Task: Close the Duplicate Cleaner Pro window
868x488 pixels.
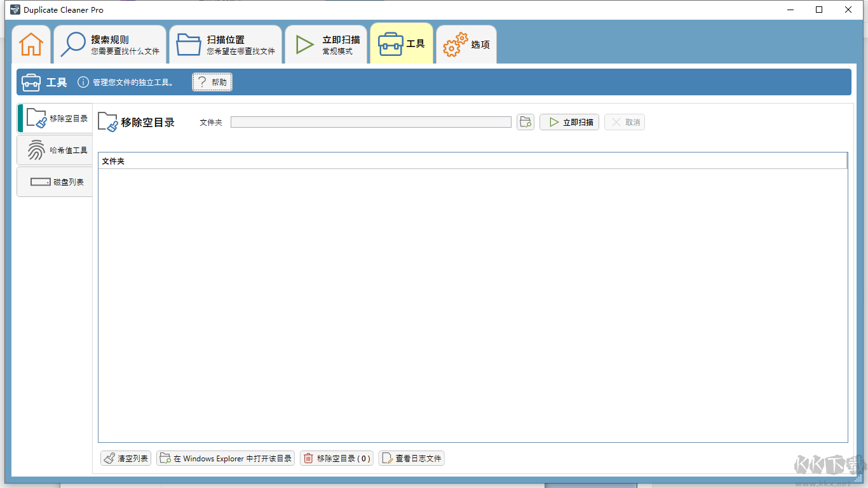Action: (x=849, y=10)
